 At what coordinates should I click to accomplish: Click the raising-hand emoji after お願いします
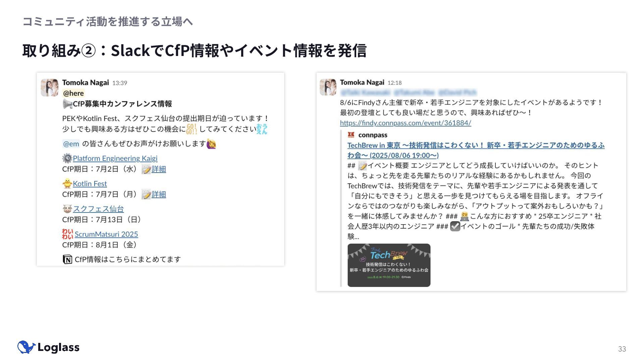211,144
